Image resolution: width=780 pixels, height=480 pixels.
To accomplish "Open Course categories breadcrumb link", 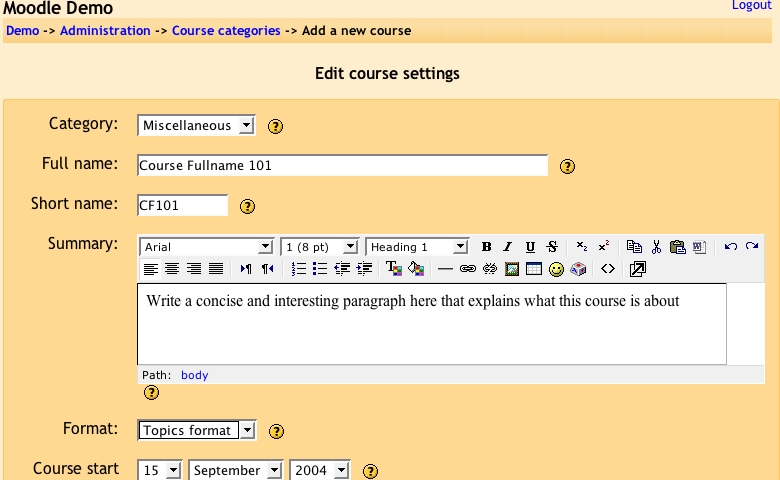I will coord(226,31).
